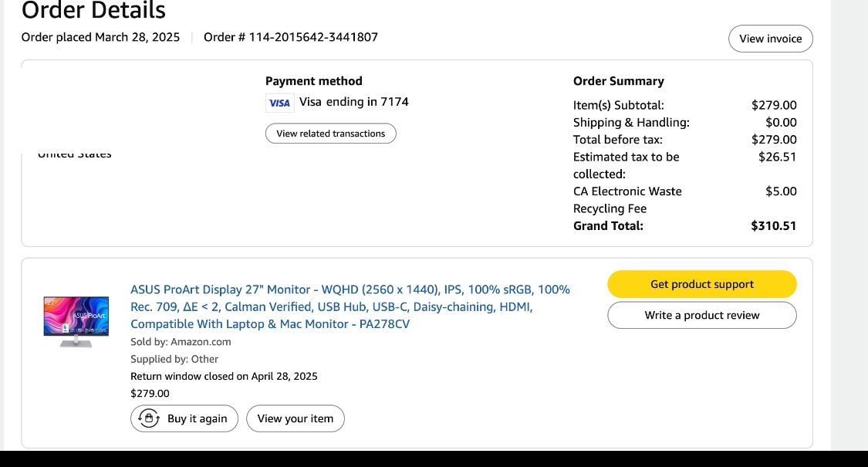Click the Item(s) Subtotal $279.00 value

tap(774, 104)
